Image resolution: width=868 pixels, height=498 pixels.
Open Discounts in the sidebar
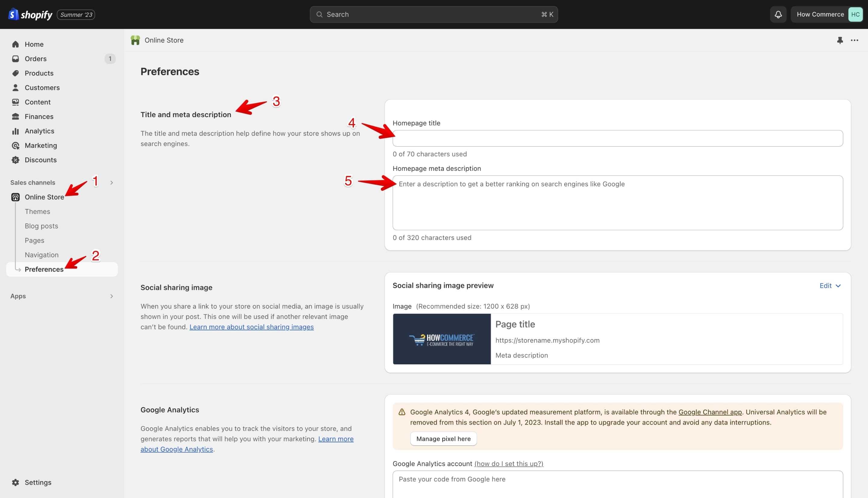click(x=62, y=160)
